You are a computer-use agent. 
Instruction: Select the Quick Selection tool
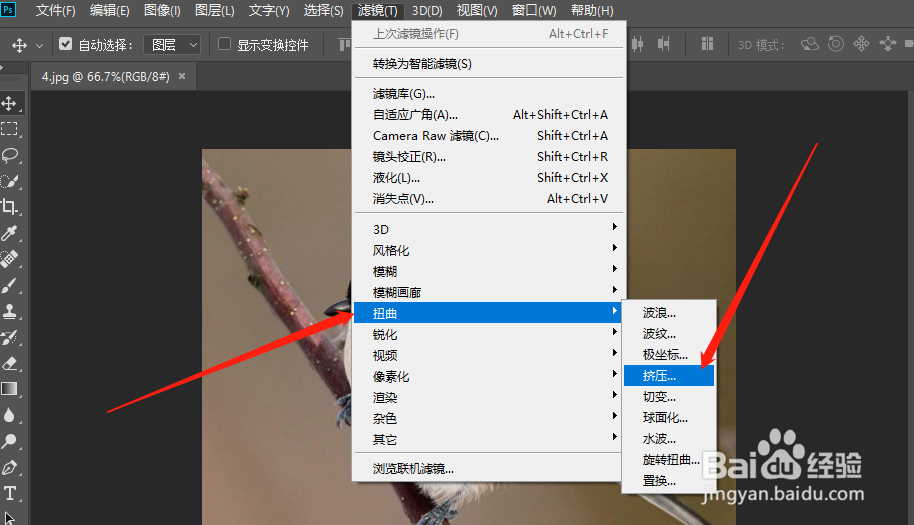point(9,181)
